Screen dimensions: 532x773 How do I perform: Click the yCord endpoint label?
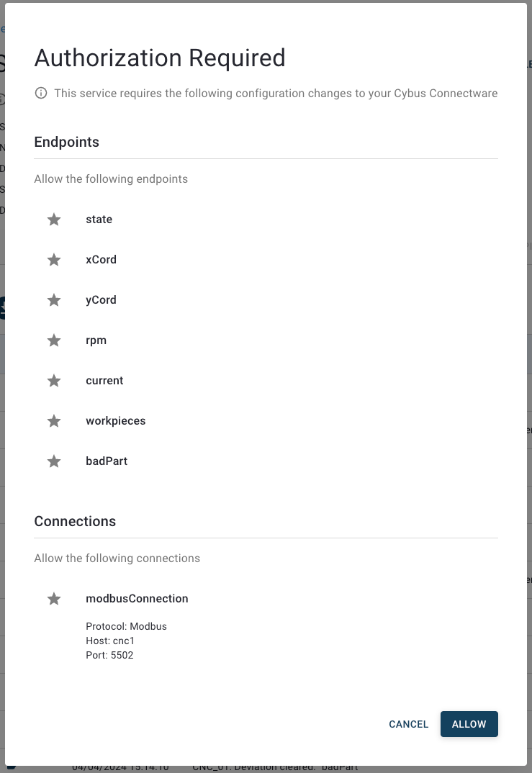101,300
